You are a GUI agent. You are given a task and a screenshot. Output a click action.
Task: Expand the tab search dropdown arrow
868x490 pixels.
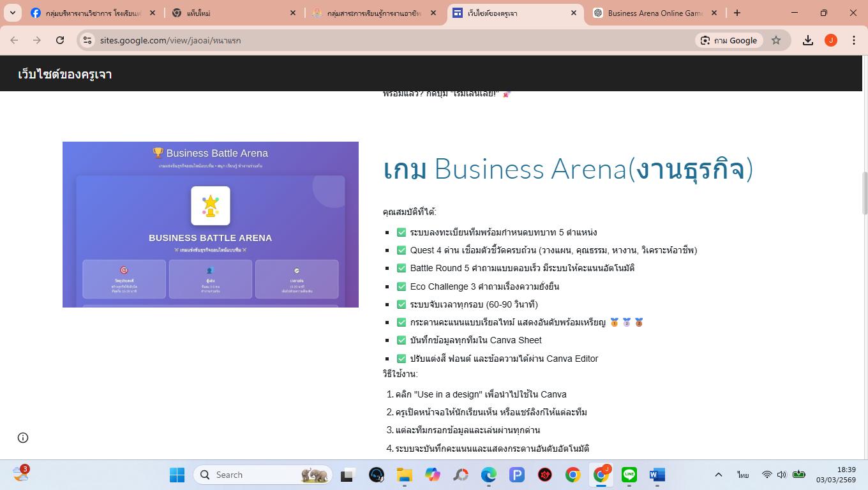(x=13, y=13)
